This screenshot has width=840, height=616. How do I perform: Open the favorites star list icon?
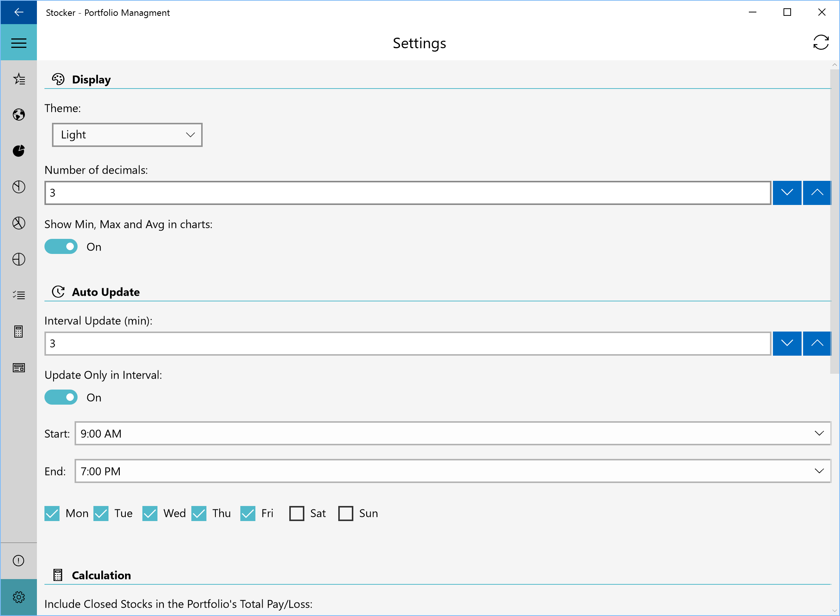[18, 79]
